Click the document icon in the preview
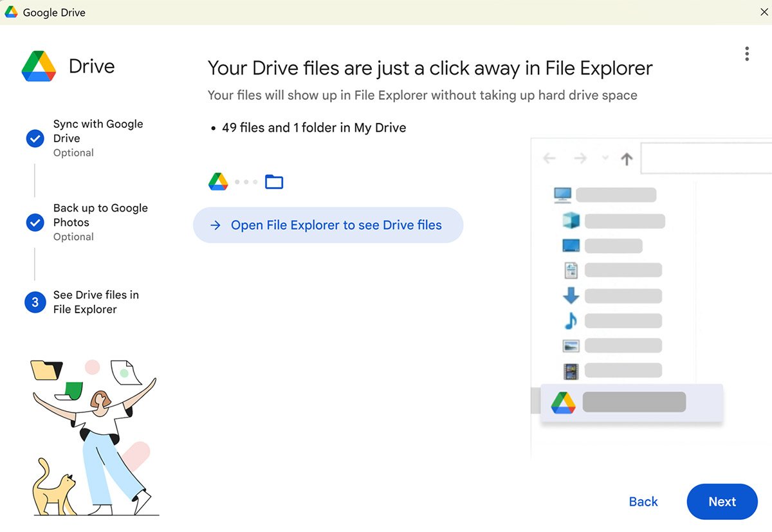Viewport: 772px width, 532px height. pyautogui.click(x=571, y=270)
